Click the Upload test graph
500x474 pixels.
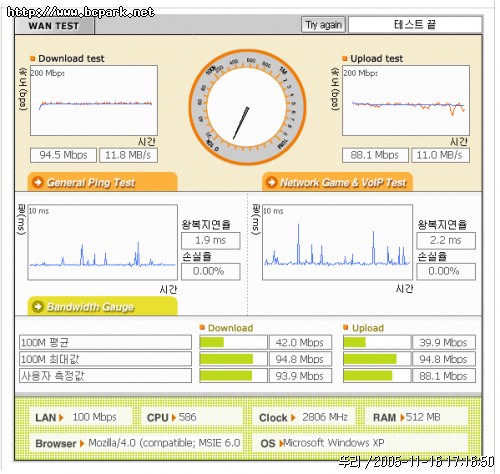point(406,100)
